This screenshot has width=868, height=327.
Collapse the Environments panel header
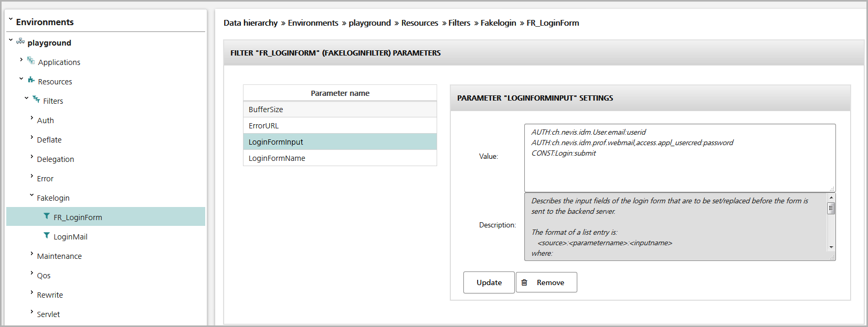pos(10,20)
